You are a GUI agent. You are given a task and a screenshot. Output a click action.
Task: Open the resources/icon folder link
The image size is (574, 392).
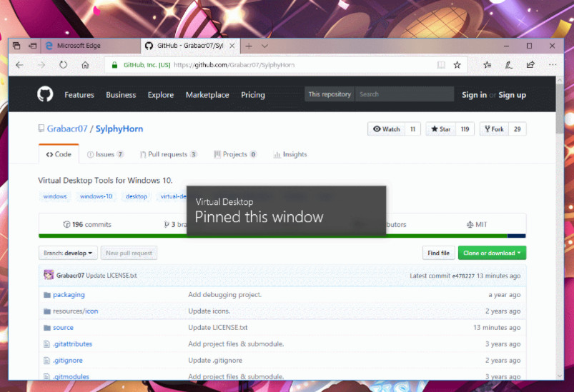pyautogui.click(x=75, y=311)
